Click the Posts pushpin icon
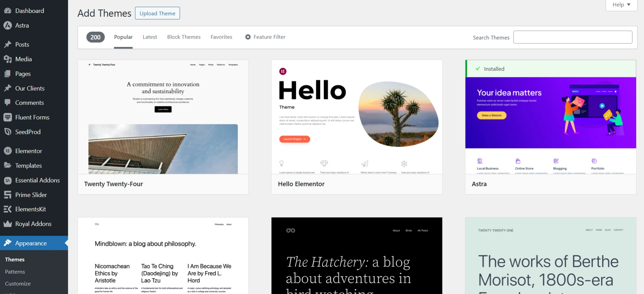 (7, 45)
